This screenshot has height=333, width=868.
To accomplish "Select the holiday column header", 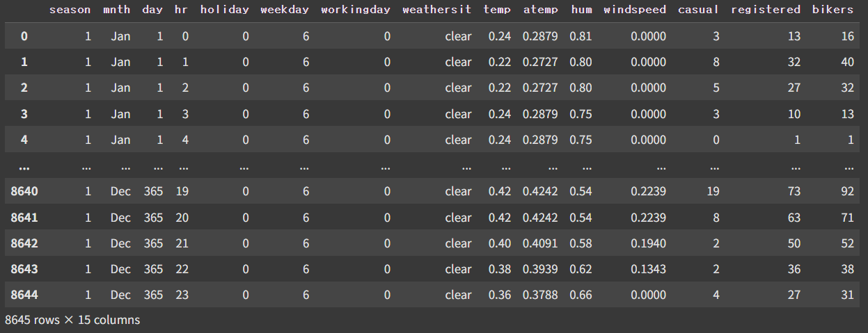I will [224, 10].
